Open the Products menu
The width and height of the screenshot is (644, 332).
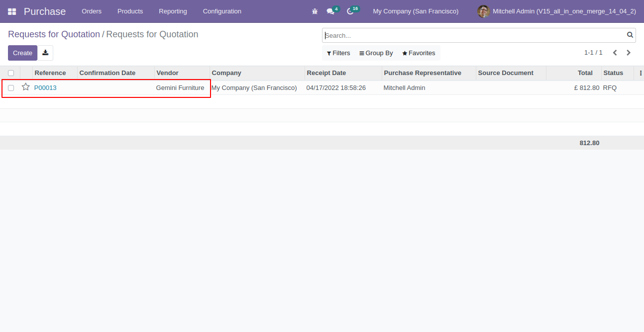click(x=130, y=11)
